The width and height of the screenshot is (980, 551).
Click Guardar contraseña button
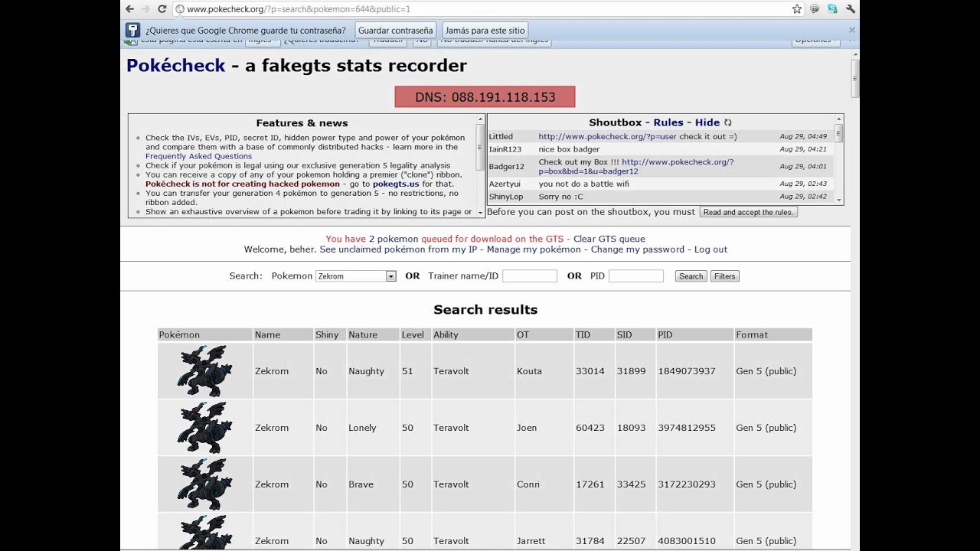(396, 31)
